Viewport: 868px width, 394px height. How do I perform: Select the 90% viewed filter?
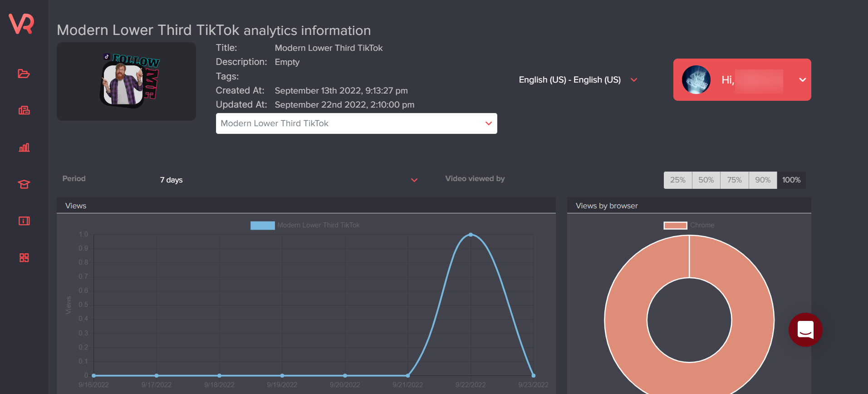tap(763, 180)
